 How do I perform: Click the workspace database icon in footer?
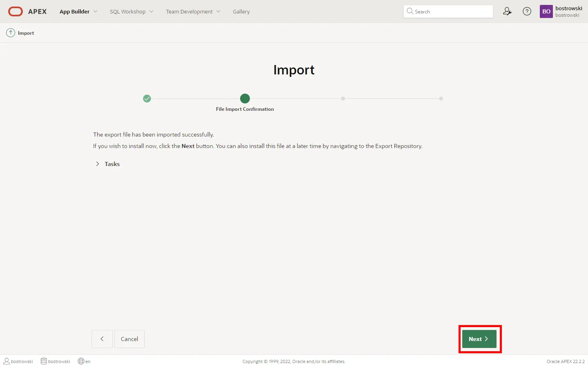44,361
